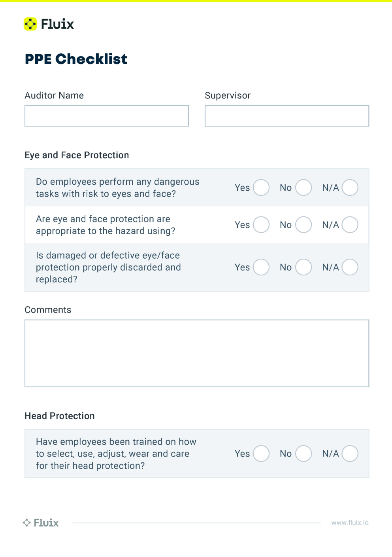Mark Yes for damaged protection discarded

[x=261, y=267]
